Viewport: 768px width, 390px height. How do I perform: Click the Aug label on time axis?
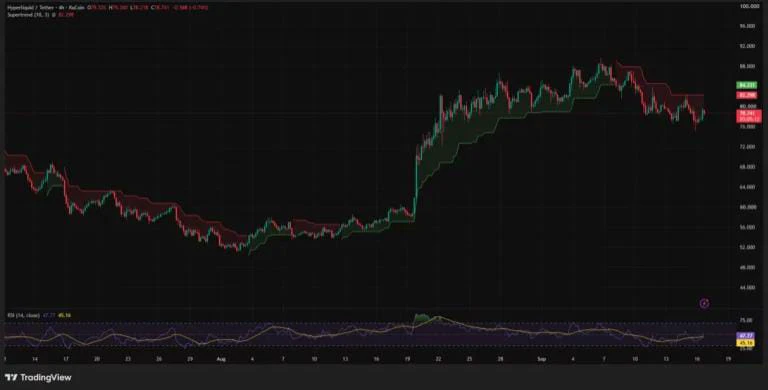point(220,359)
